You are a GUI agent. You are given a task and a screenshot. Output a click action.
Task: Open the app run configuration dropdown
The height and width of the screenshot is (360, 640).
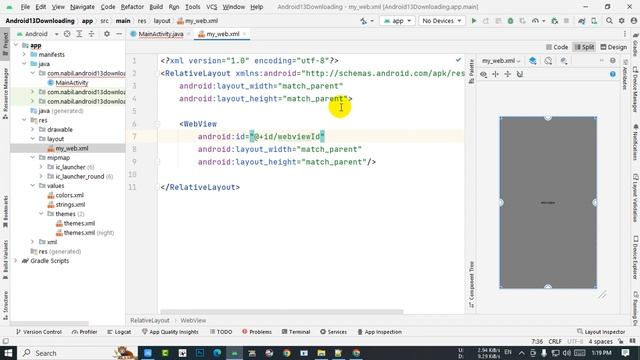pyautogui.click(x=397, y=21)
